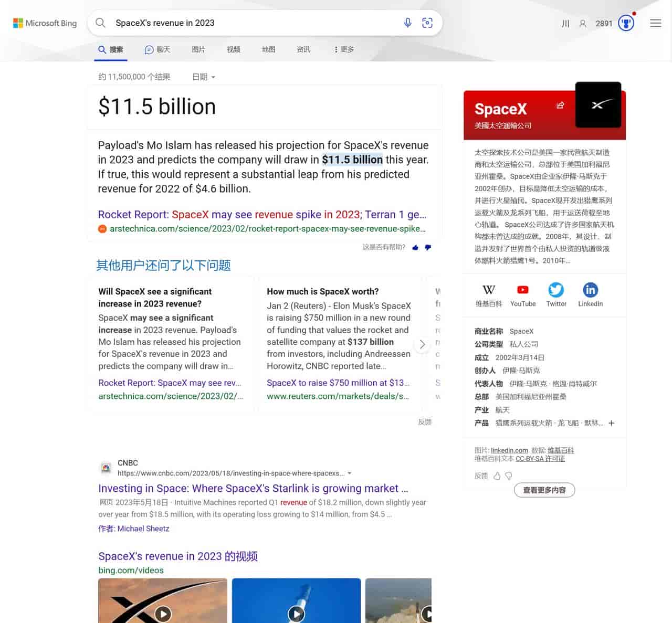Image resolution: width=672 pixels, height=623 pixels.
Task: Expand more results under CNBC link arrow
Action: [x=350, y=473]
